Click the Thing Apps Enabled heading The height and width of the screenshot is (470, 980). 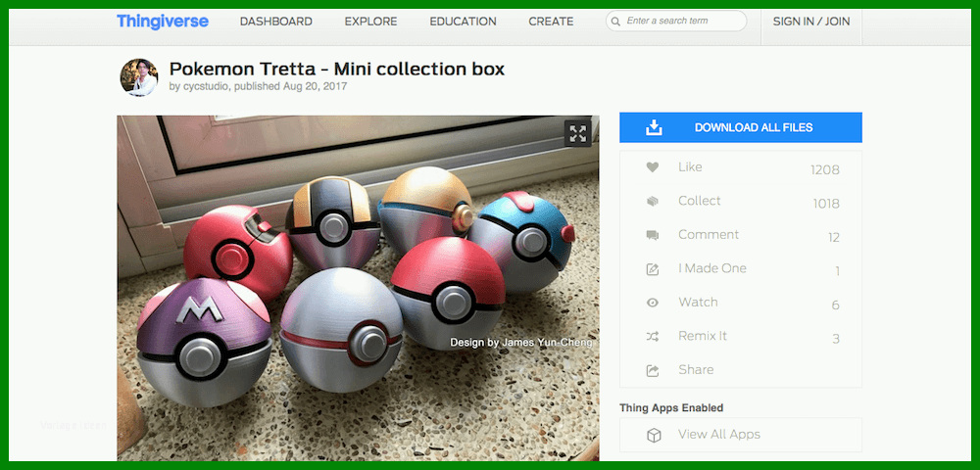pos(671,407)
